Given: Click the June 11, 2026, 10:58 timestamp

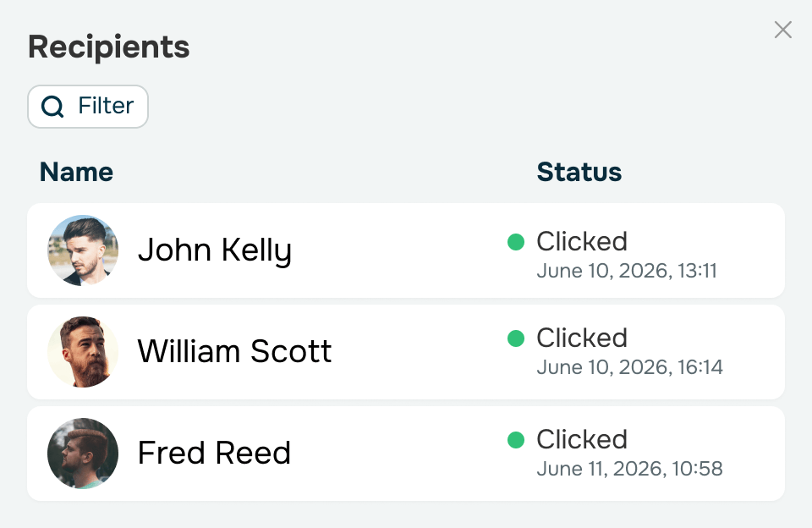Looking at the screenshot, I should click(x=629, y=469).
